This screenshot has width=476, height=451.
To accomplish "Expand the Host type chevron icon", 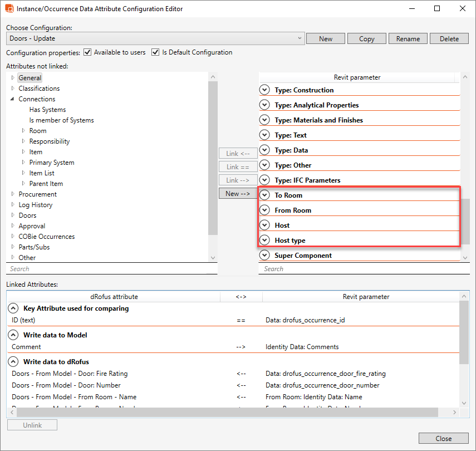I will click(265, 241).
